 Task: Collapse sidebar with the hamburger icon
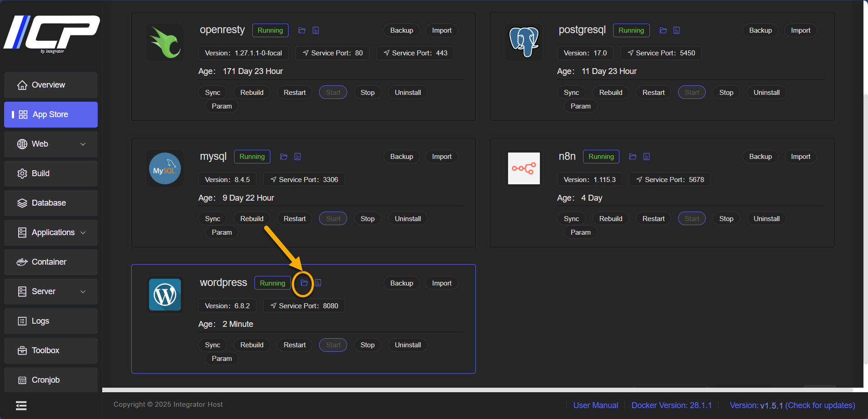21,405
